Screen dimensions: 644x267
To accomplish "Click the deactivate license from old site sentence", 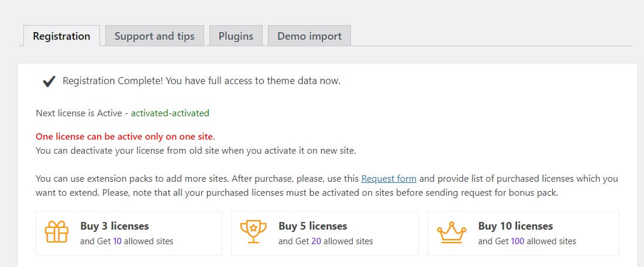I will pos(196,150).
